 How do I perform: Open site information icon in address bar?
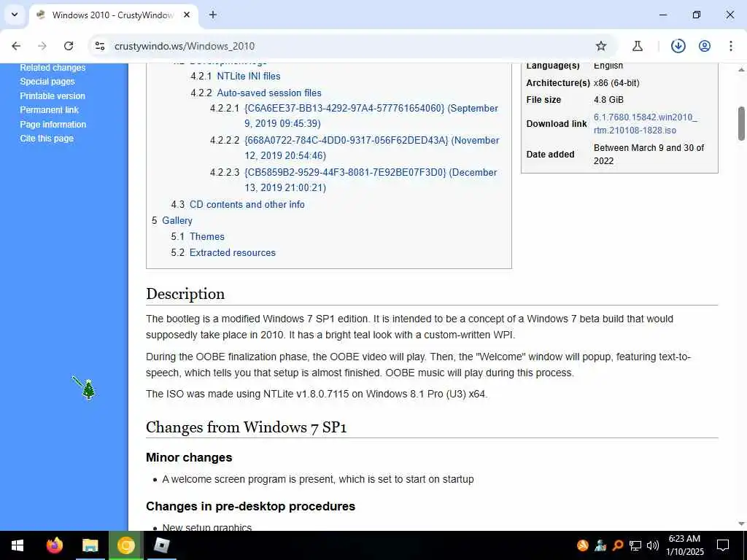coord(99,46)
